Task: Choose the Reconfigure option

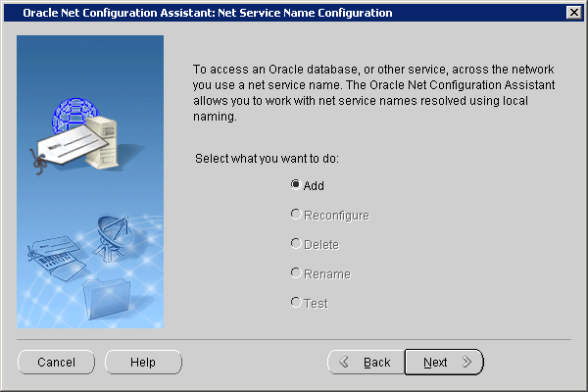Action: 330,215
